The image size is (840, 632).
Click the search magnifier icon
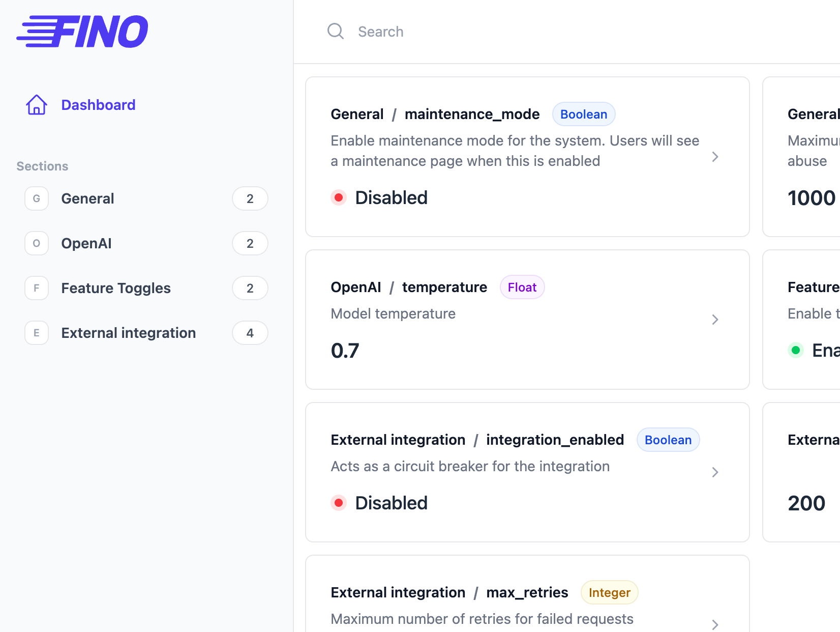tap(336, 31)
